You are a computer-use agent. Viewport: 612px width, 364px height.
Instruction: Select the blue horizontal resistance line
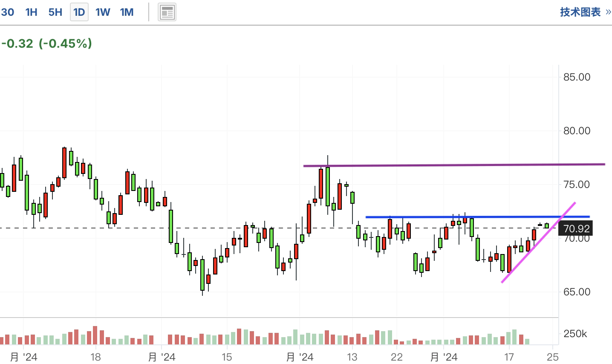[x=478, y=217]
